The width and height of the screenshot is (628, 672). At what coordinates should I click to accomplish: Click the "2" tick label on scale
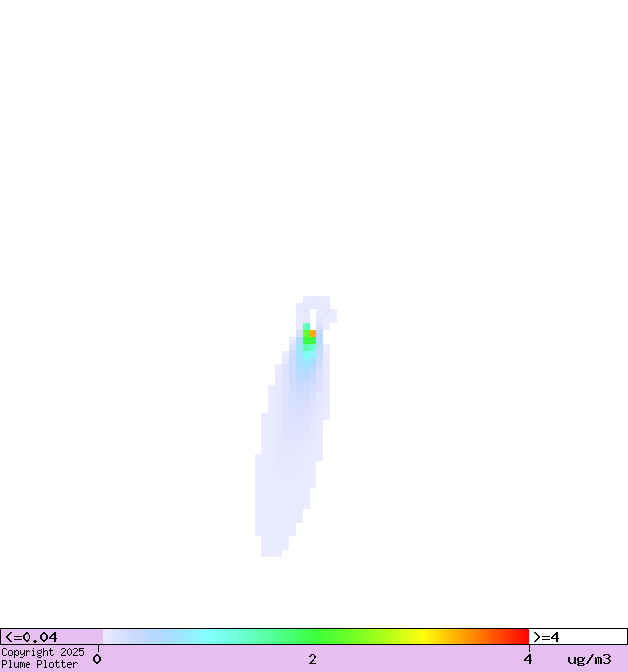[x=313, y=659]
